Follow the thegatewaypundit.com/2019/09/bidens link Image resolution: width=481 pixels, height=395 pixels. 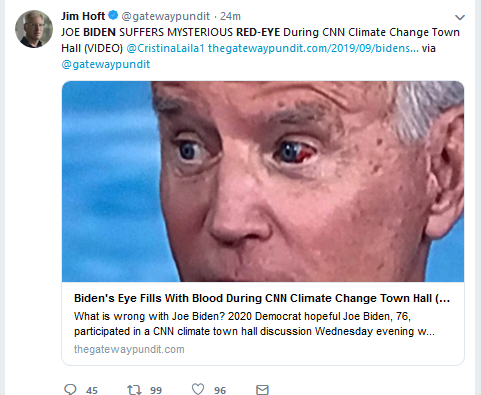[x=313, y=48]
